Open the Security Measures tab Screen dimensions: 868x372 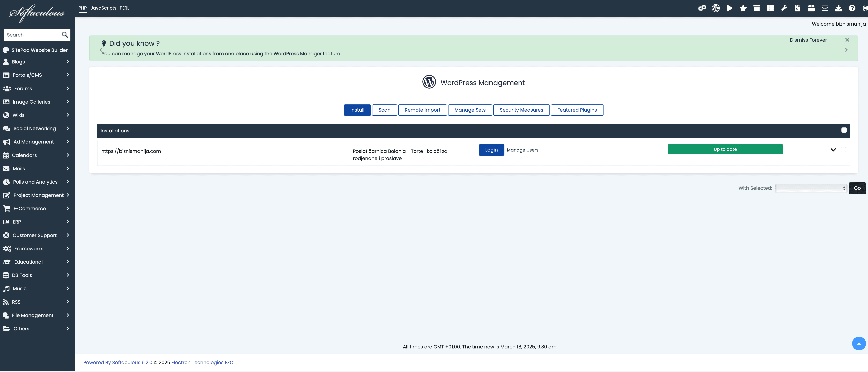click(521, 110)
